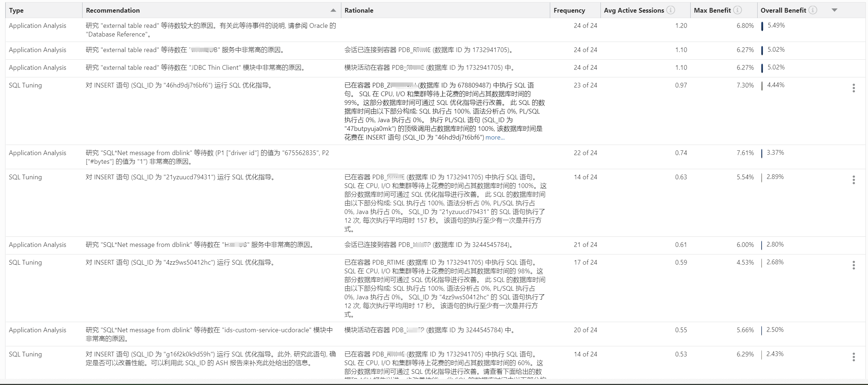Click the 7.61% max benefit value
868x385 pixels.
tap(745, 153)
